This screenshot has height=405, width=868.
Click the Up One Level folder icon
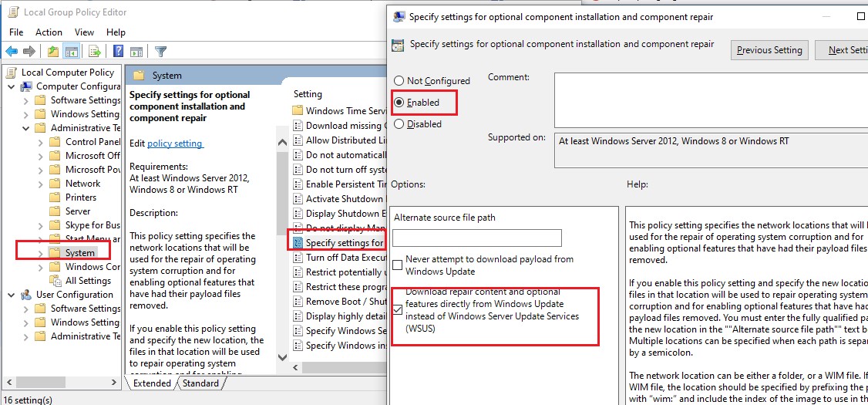tap(52, 52)
